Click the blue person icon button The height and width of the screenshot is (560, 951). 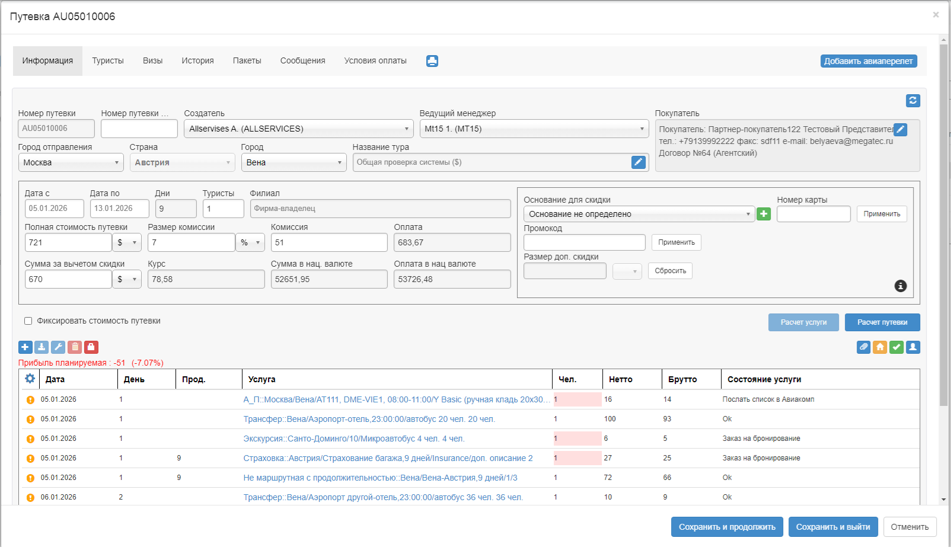[x=913, y=347]
